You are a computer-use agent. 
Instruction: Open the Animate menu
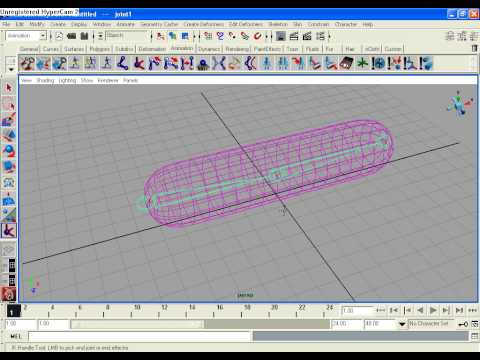pos(125,24)
